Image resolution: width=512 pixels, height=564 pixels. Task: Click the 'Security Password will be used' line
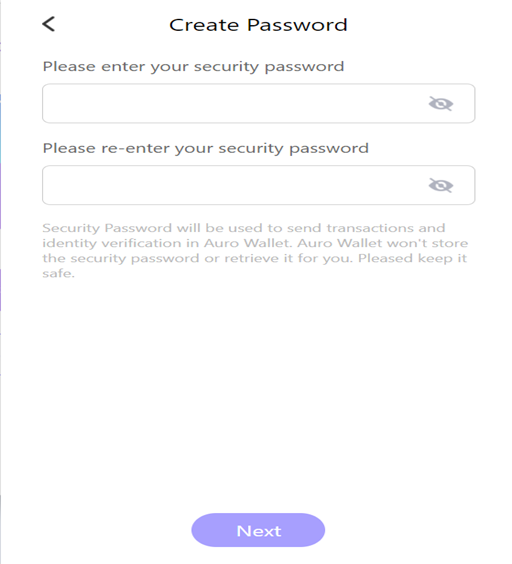(x=244, y=228)
